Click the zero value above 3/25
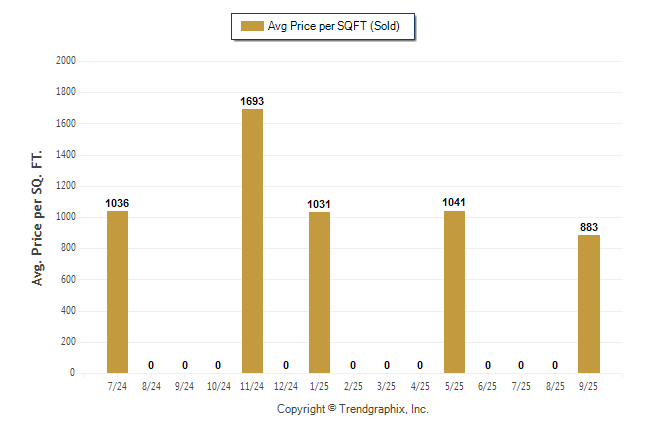 pyautogui.click(x=387, y=365)
